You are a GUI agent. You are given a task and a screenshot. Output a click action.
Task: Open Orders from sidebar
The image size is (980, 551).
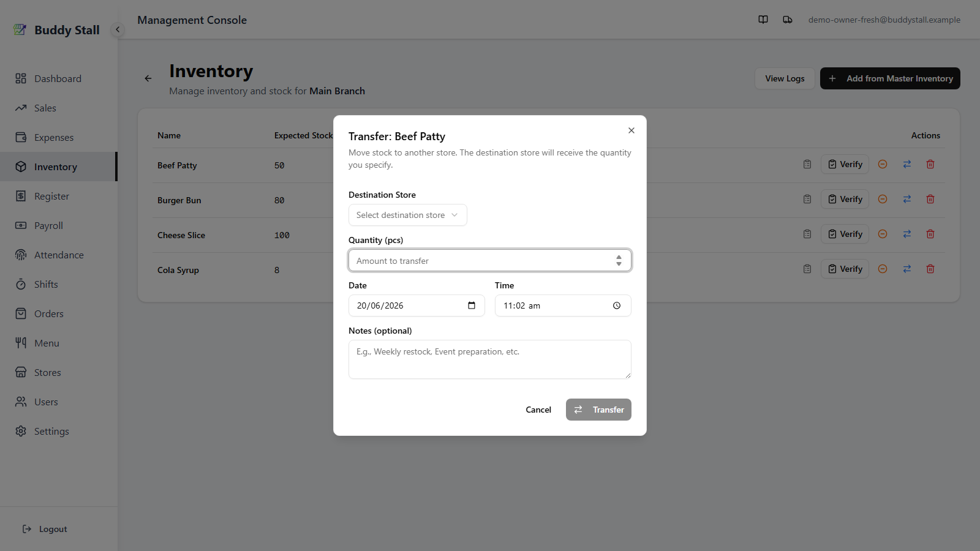point(58,313)
